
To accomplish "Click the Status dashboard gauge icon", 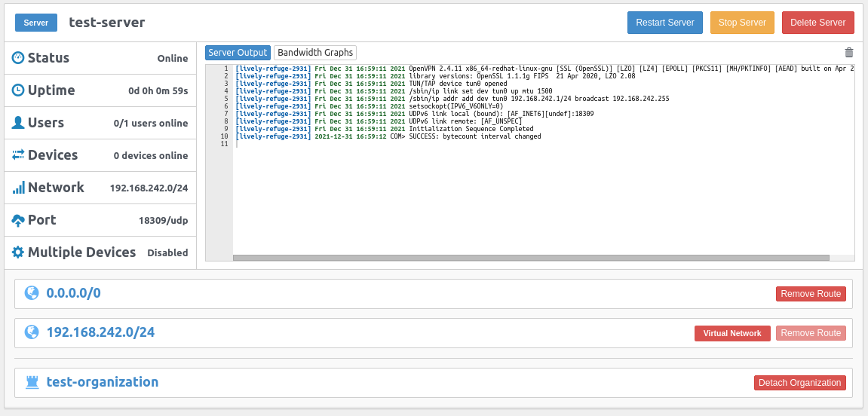I will point(18,58).
